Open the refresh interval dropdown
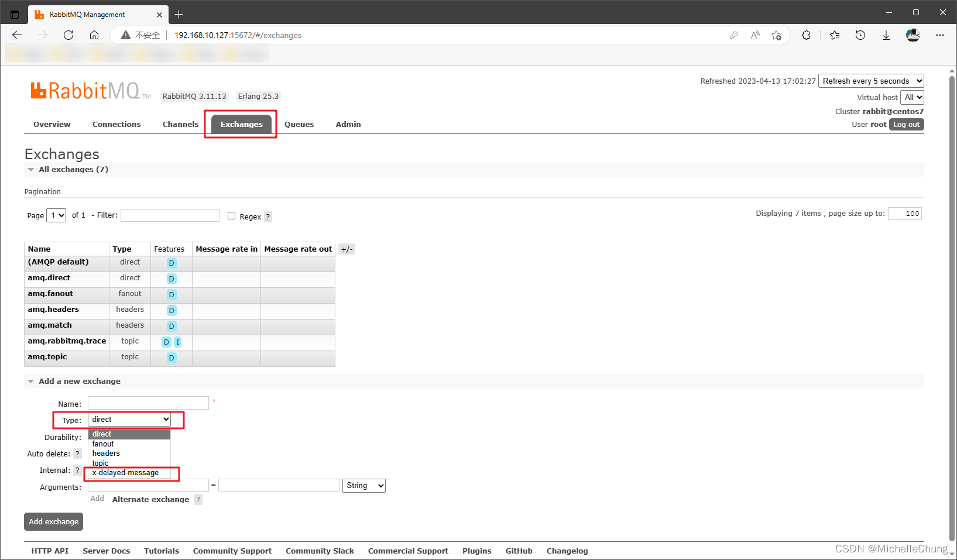The height and width of the screenshot is (560, 957). 871,81
